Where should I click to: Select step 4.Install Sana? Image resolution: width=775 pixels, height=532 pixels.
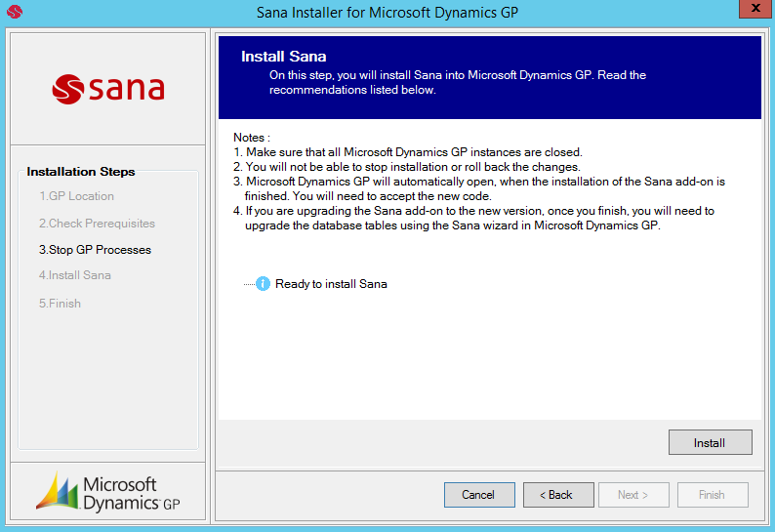(x=74, y=275)
